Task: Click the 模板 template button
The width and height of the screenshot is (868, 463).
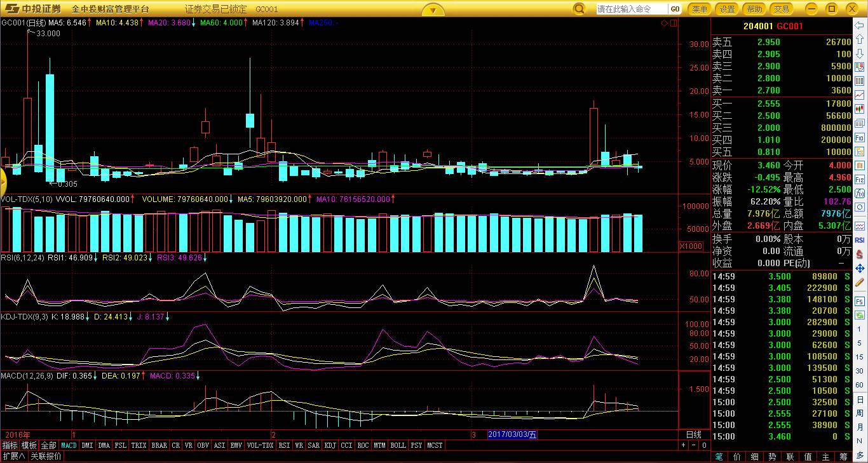Action: pyautogui.click(x=29, y=445)
